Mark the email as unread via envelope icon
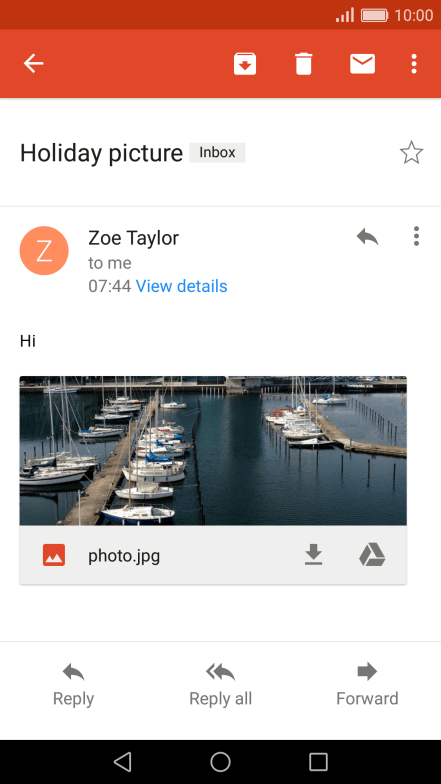441x784 pixels. click(x=362, y=64)
